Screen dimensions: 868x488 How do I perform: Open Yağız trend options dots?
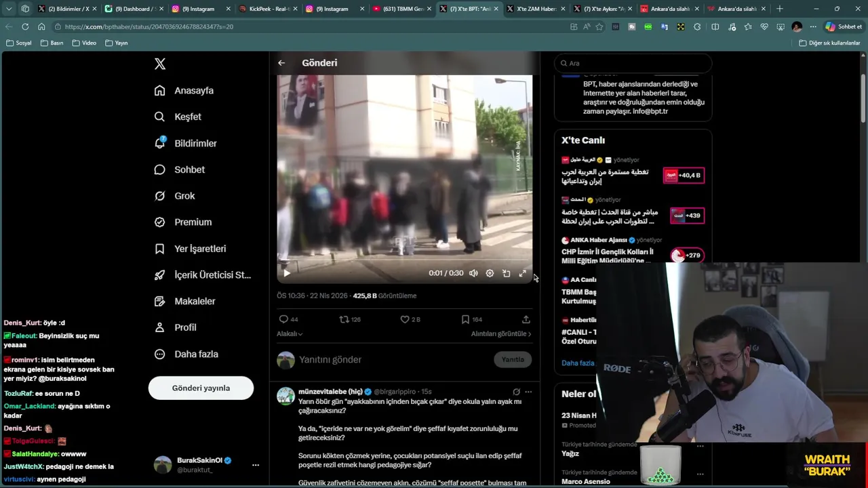tap(701, 447)
